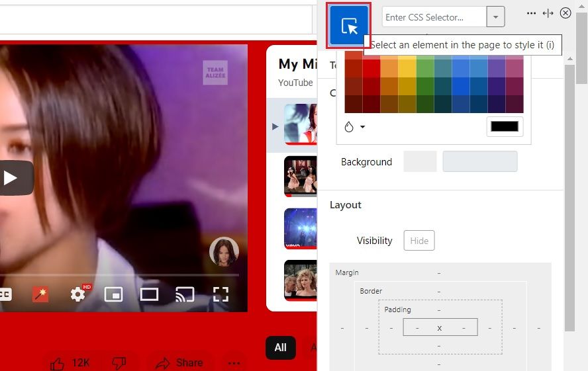Share the video
Screen dimensions: 588x371
(179, 363)
